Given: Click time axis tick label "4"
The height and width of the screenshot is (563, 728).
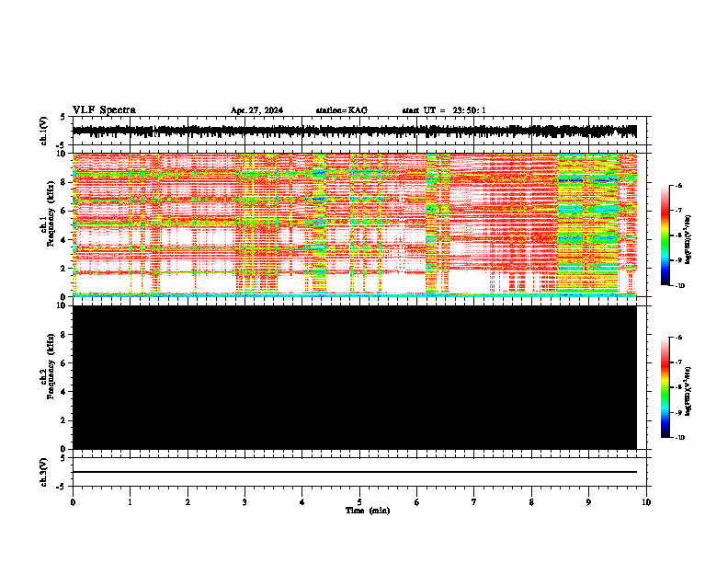Looking at the screenshot, I should [302, 502].
